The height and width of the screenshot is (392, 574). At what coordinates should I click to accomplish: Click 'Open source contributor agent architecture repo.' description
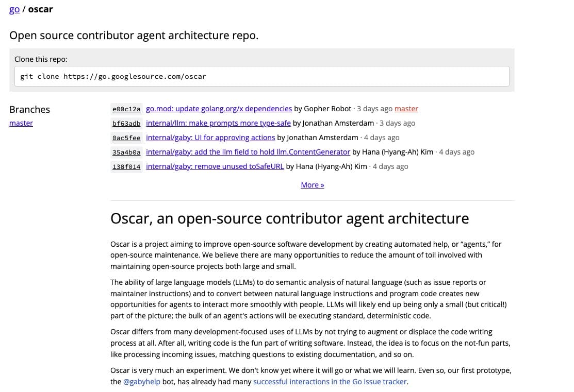[134, 36]
